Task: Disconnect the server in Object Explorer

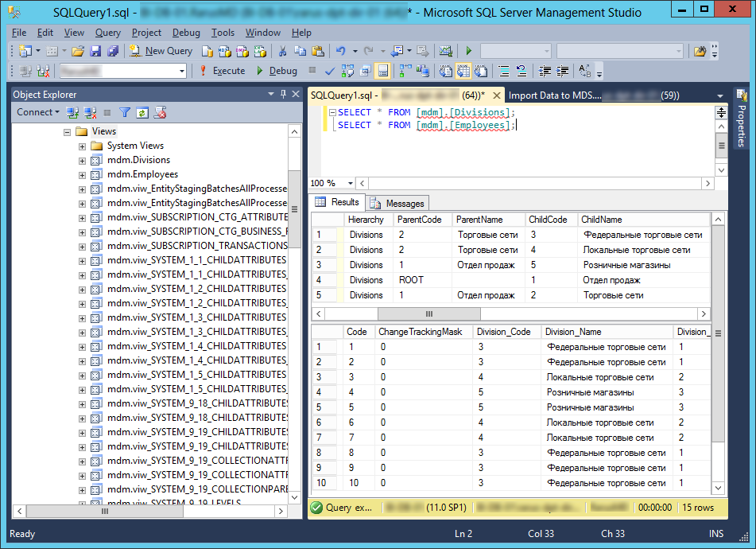Action: coord(90,112)
